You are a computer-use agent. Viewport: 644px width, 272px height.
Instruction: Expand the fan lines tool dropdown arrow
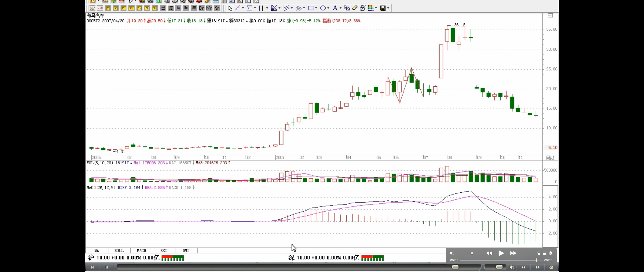coord(279,8)
